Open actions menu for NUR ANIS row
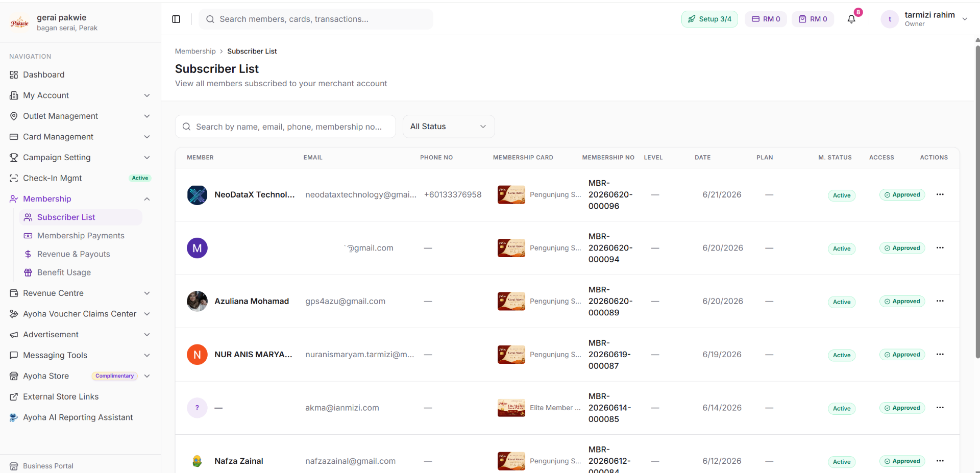The height and width of the screenshot is (473, 980). click(x=940, y=354)
